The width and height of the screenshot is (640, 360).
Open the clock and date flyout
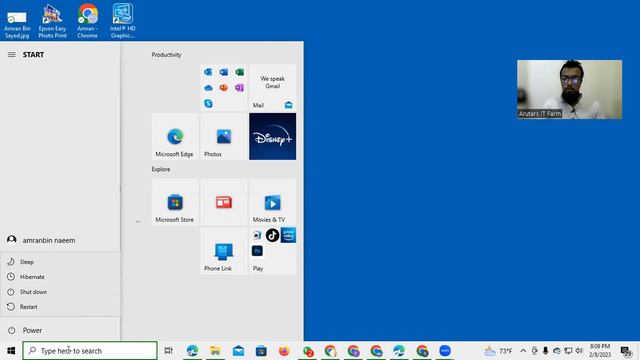(x=600, y=351)
